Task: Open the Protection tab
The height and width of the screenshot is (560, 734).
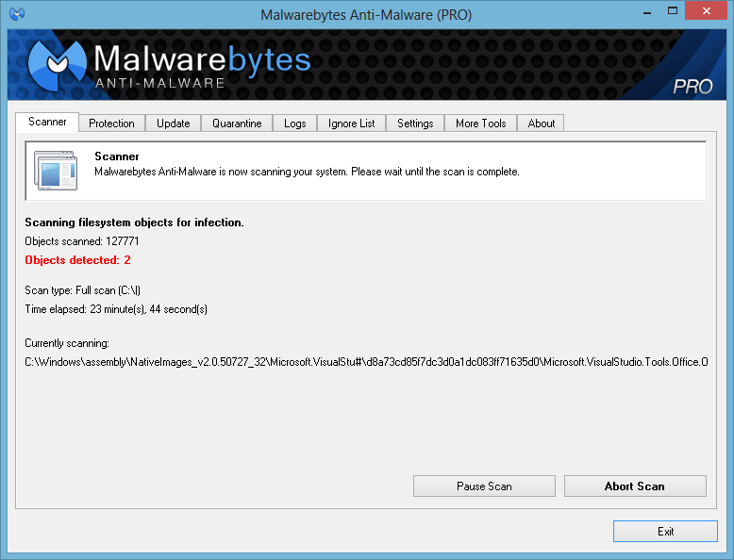Action: [112, 124]
